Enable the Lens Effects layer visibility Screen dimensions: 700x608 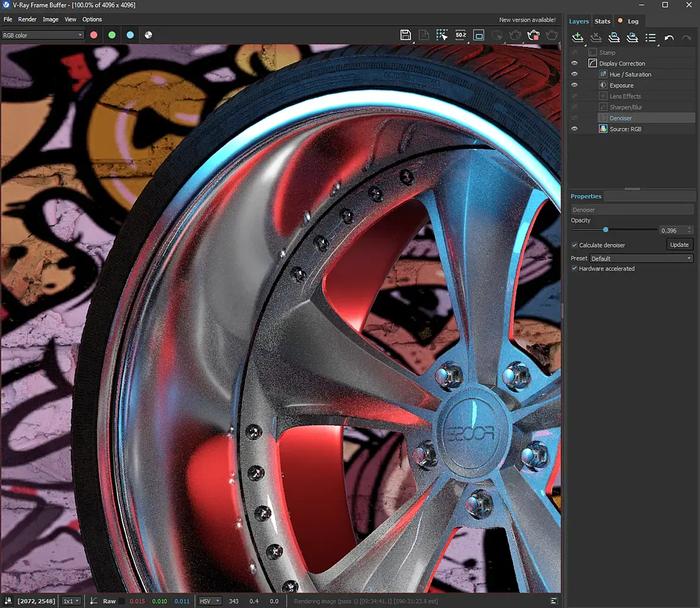point(575,96)
